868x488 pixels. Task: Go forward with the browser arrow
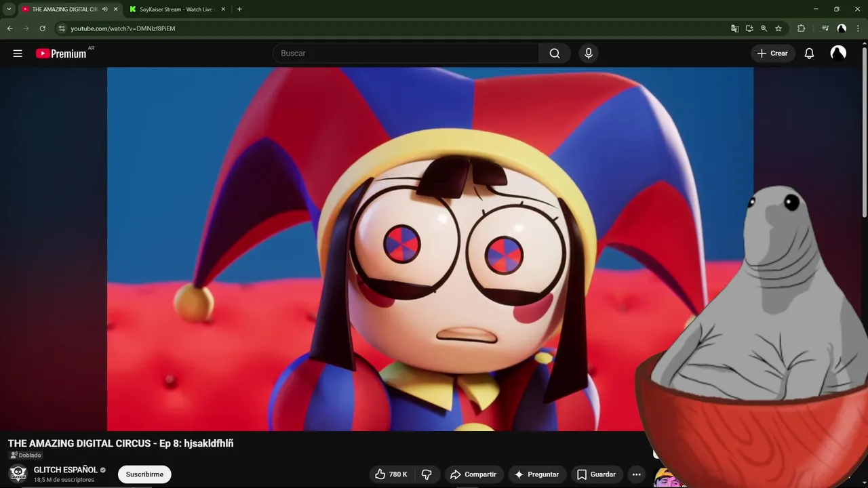coord(26,28)
